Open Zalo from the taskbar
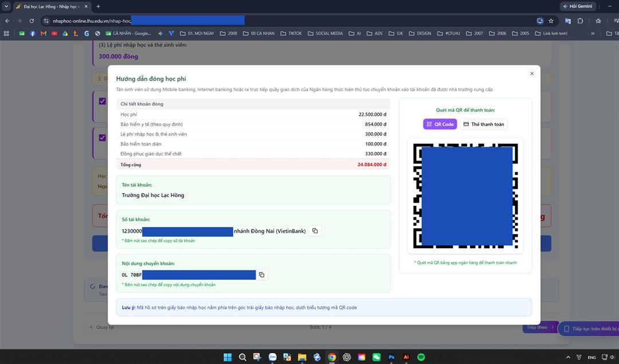 (272, 357)
